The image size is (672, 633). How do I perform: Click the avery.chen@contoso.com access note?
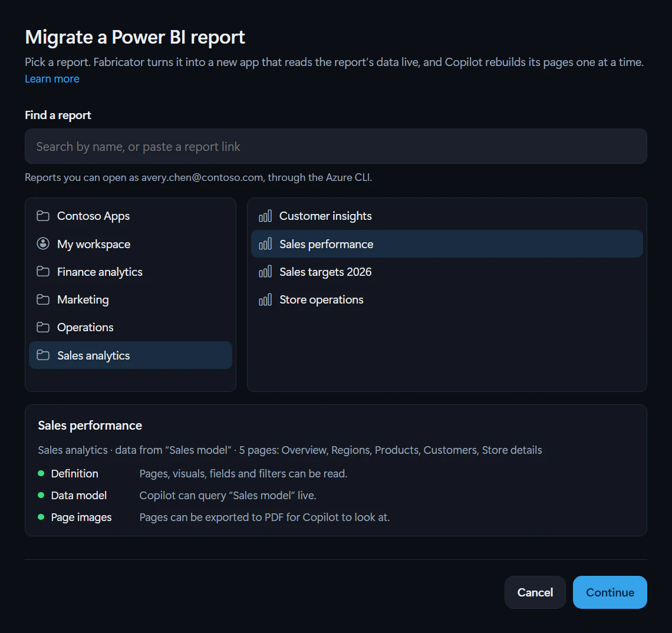[x=198, y=177]
